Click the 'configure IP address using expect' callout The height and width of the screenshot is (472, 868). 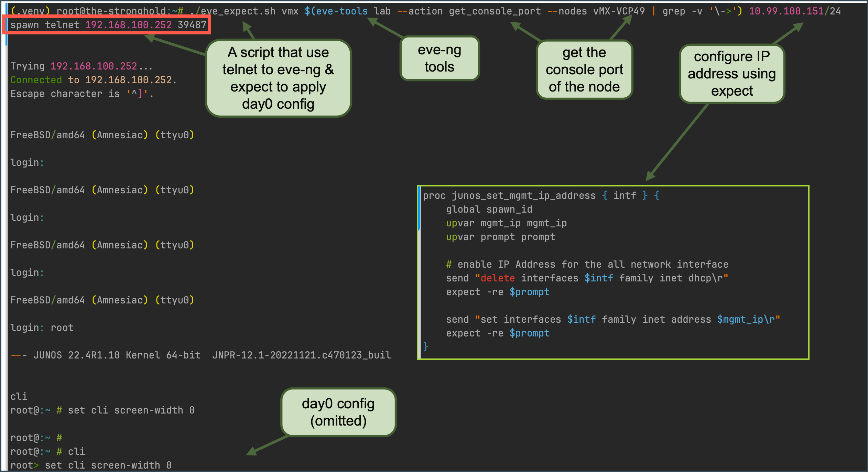[731, 74]
